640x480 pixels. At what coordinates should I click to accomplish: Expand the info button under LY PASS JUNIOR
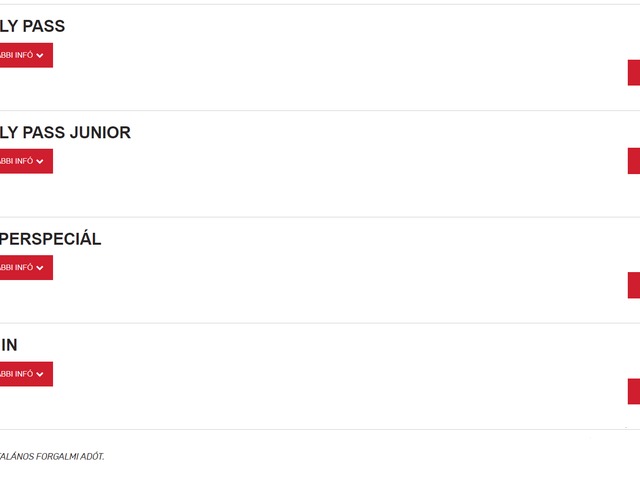(26, 161)
